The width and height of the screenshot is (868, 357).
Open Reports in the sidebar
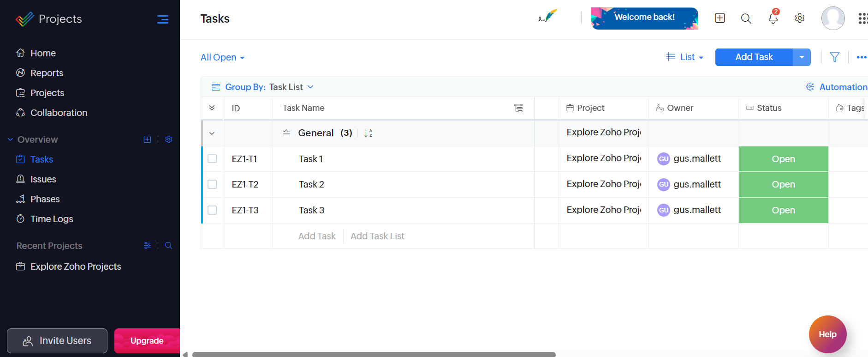coord(47,73)
